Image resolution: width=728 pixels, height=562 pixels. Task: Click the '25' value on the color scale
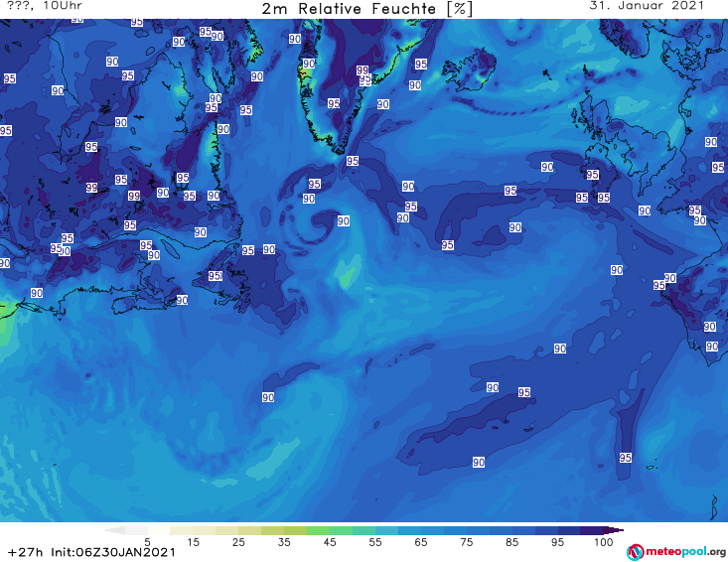click(238, 542)
